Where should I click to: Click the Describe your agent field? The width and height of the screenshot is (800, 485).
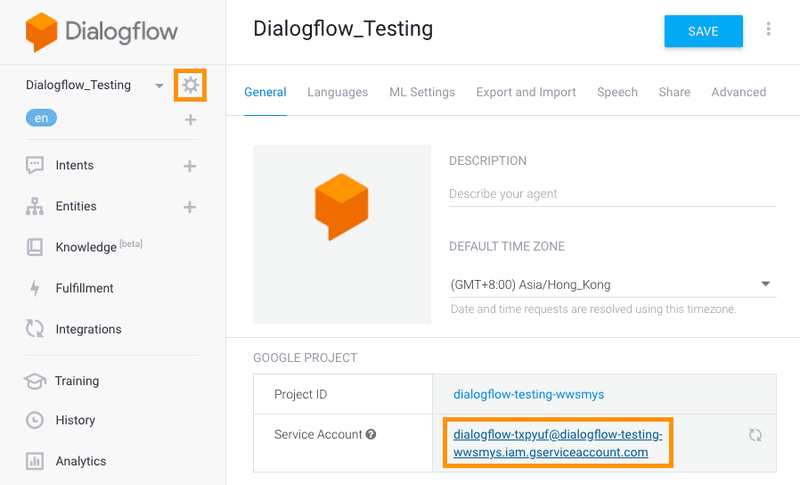click(x=613, y=194)
